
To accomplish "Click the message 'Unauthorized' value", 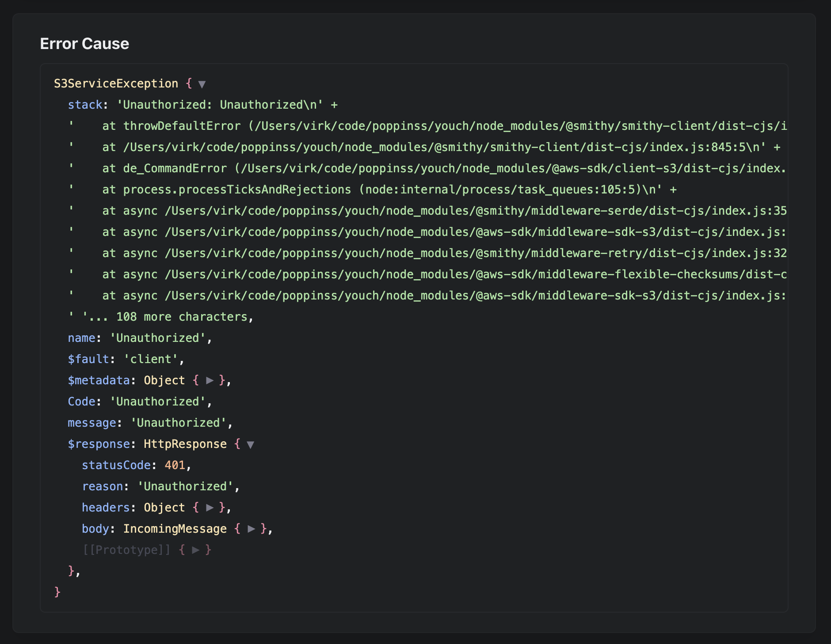I will pos(179,423).
